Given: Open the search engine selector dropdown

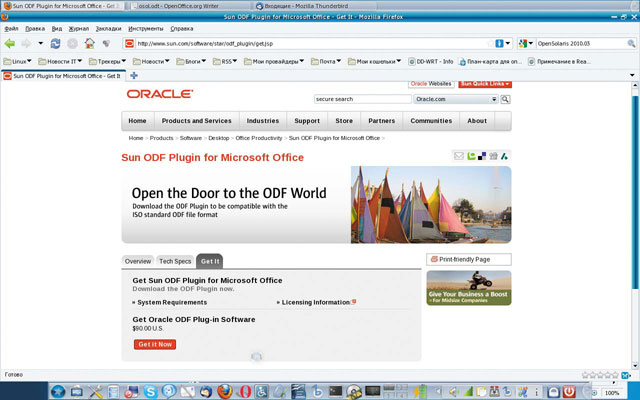Looking at the screenshot, I should click(526, 43).
